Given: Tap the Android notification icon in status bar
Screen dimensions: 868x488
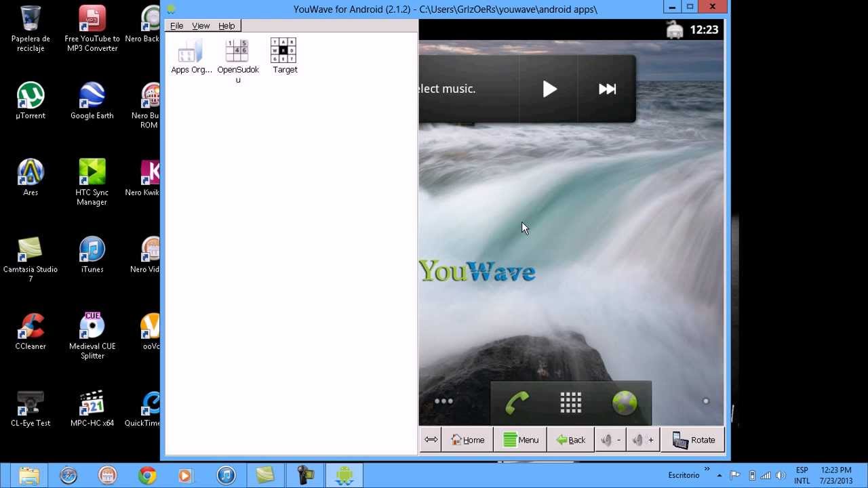Looking at the screenshot, I should [674, 30].
